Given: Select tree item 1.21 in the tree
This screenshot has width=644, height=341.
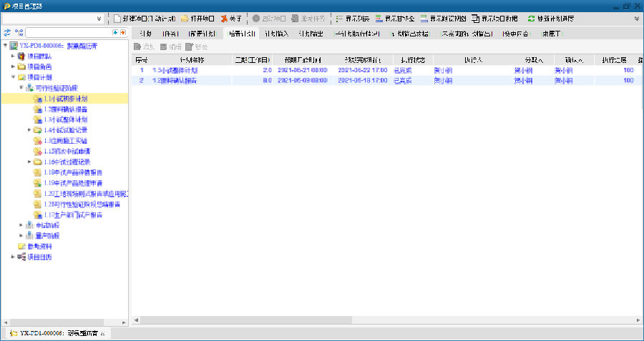Looking at the screenshot, I should coord(82,204).
